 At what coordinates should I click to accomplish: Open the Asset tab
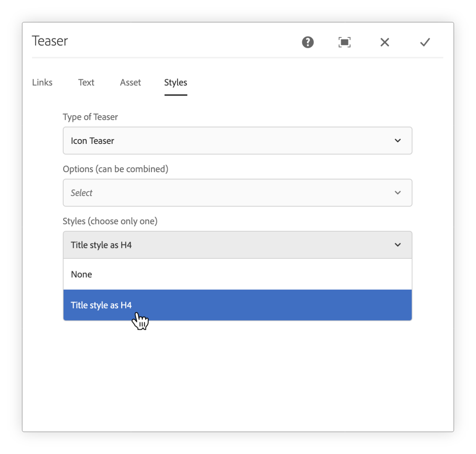coord(130,83)
